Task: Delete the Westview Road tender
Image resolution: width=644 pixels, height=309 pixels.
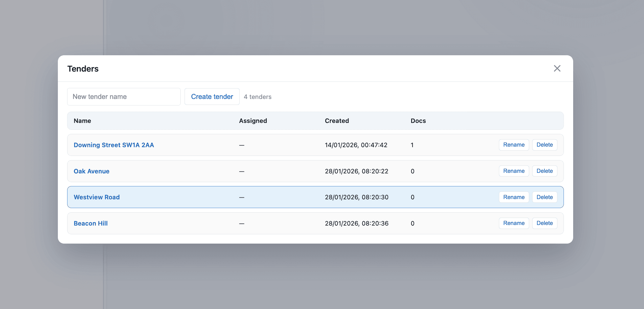Action: (x=544, y=197)
